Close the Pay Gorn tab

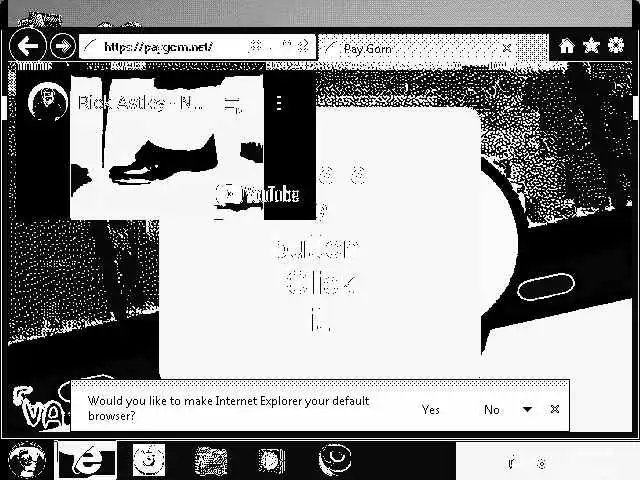point(507,49)
